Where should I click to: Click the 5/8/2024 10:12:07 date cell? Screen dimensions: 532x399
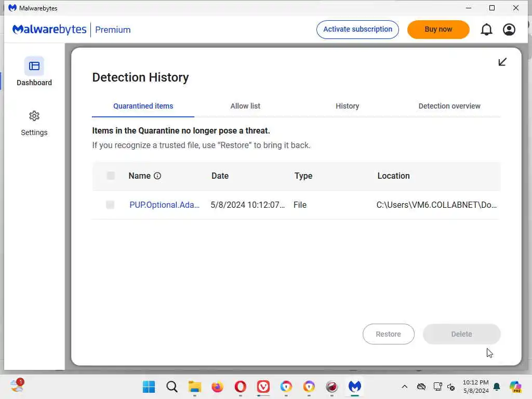247,205
